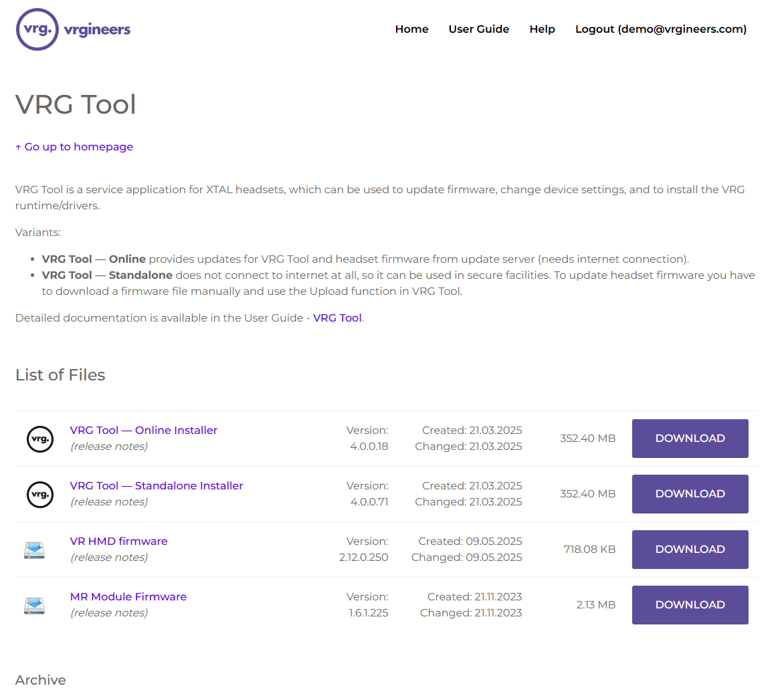Click the VRG icon beside Standalone Installer

click(40, 494)
